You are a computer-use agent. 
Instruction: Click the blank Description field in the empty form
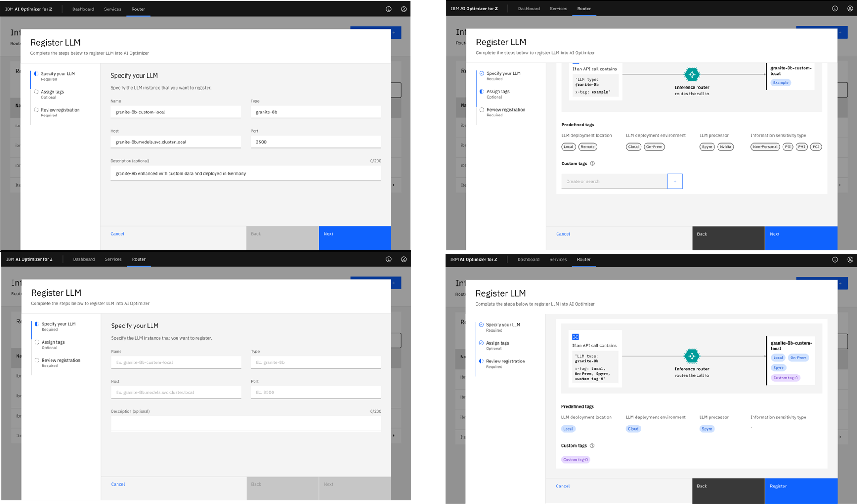pos(246,424)
